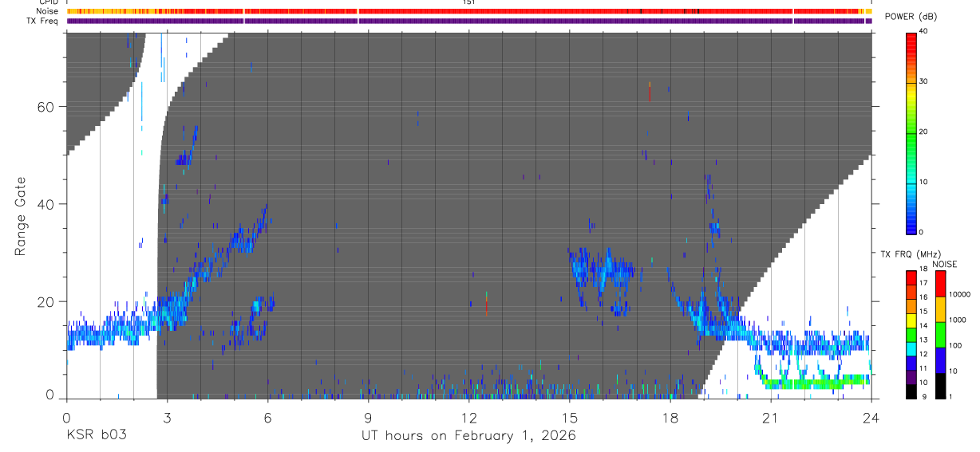
Task: Click the 100 label on NOISE legend
Action: (955, 345)
